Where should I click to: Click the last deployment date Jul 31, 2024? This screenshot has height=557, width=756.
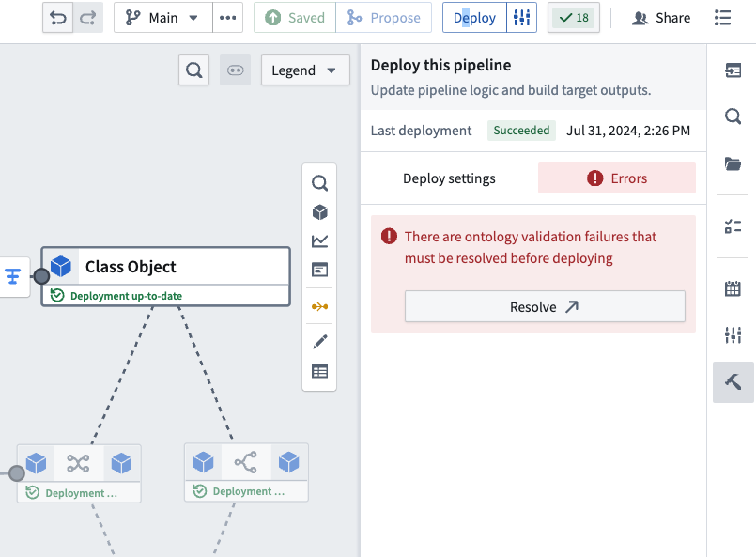[628, 131]
